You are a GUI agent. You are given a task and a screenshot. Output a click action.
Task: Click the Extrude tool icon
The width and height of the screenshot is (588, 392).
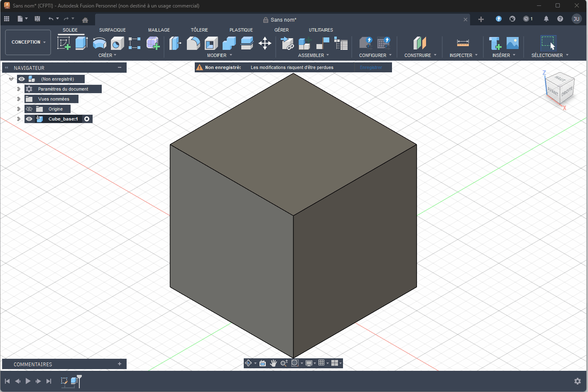(81, 43)
